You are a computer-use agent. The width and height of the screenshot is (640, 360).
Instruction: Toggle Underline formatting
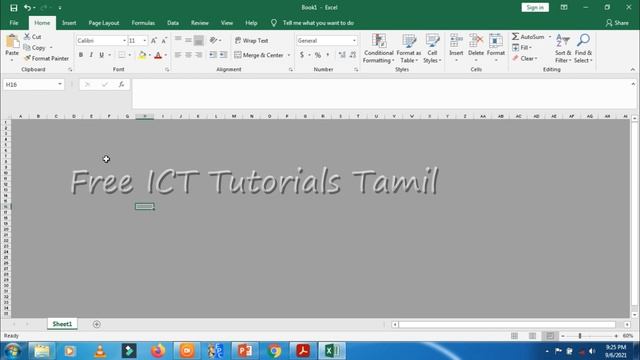pyautogui.click(x=101, y=55)
